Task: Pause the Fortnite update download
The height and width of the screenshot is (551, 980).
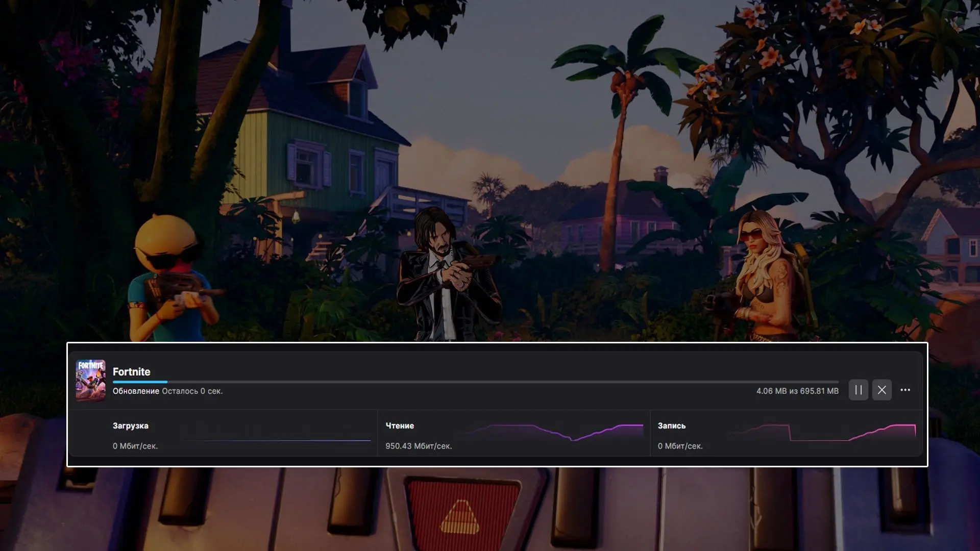Action: [858, 390]
